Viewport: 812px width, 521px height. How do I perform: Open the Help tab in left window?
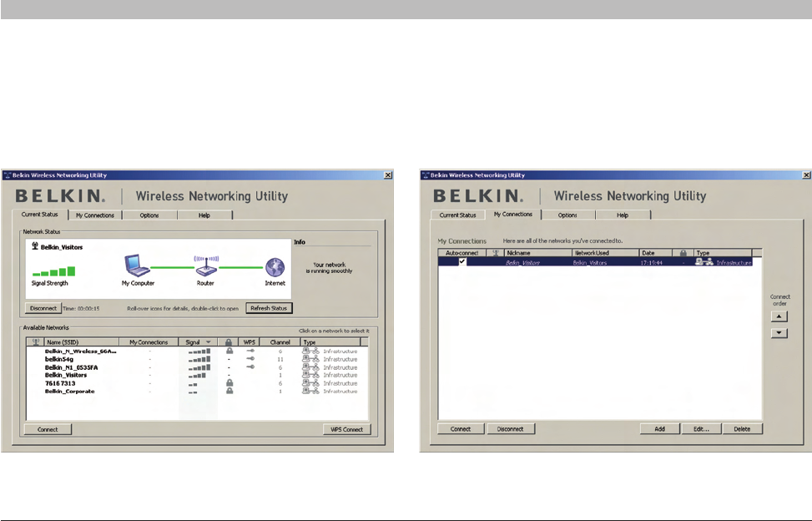click(x=204, y=215)
